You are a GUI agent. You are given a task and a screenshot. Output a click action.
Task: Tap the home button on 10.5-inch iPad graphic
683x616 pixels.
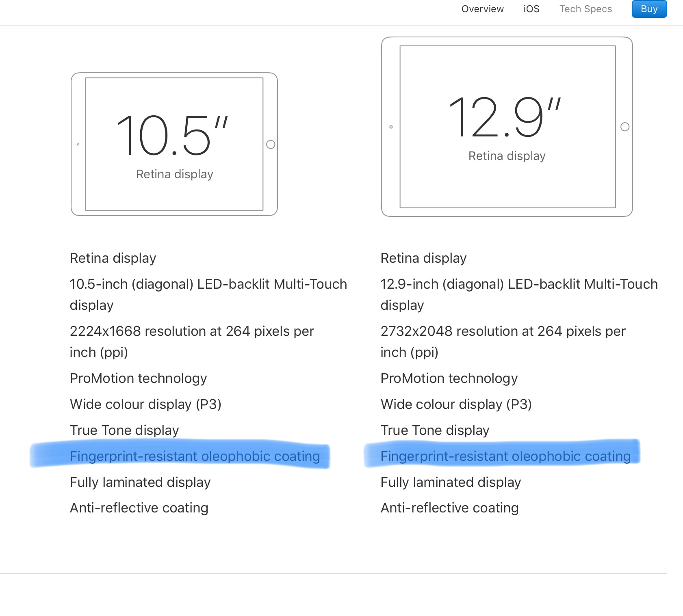click(x=271, y=145)
